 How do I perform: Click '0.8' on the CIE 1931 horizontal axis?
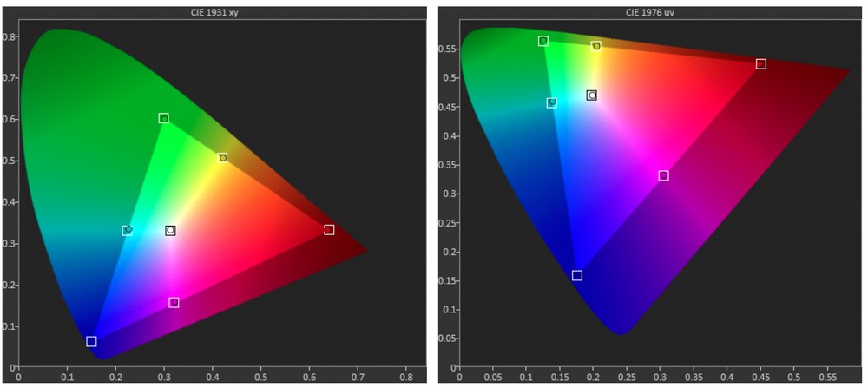click(405, 377)
